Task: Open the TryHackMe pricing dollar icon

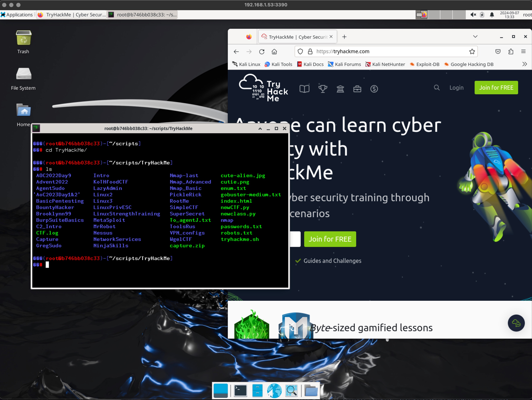Action: 374,89
